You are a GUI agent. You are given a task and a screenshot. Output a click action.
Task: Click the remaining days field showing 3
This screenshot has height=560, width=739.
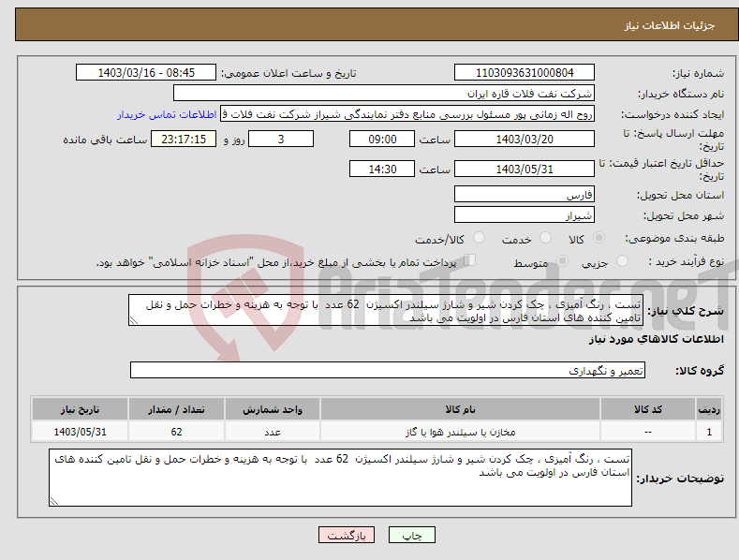click(281, 139)
